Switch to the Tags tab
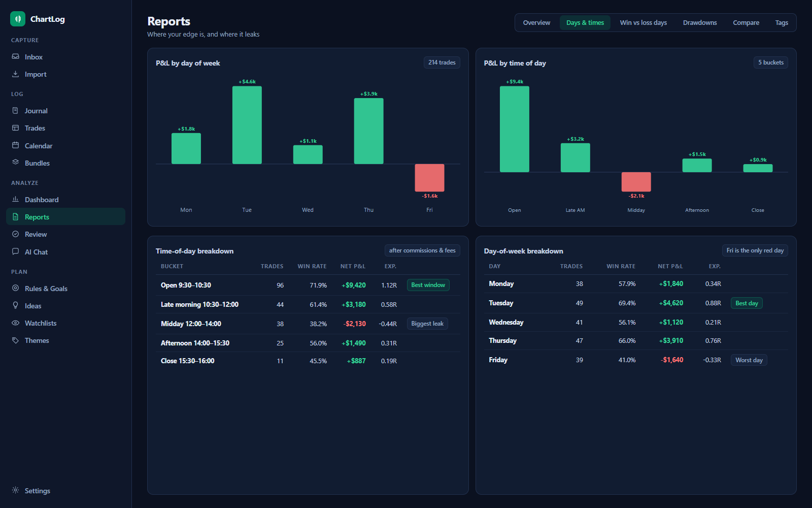Viewport: 812px width, 508px height. pos(782,23)
